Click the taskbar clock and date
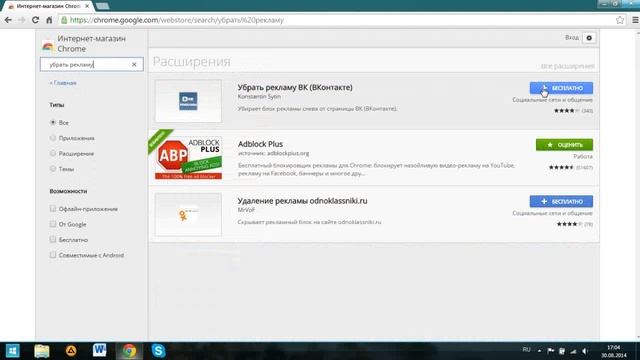Screen dimensions: 640x360 point(613,351)
